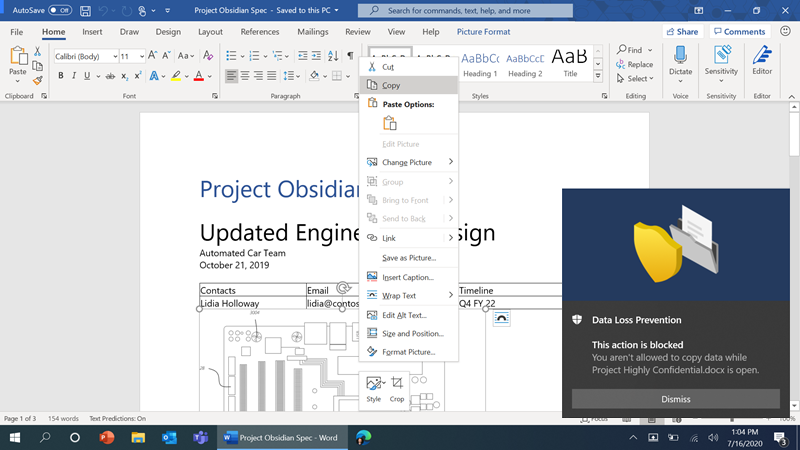Decrease font size with Shrink Font icon

tap(166, 56)
